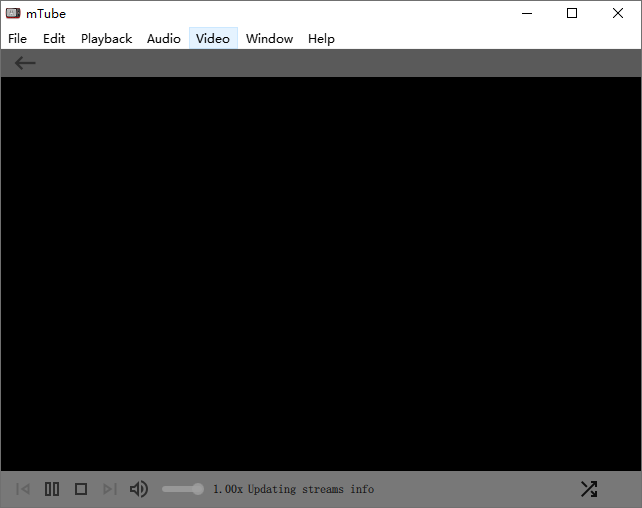This screenshot has height=508, width=642.
Task: Click the back arrow icon
Action: [x=25, y=63]
